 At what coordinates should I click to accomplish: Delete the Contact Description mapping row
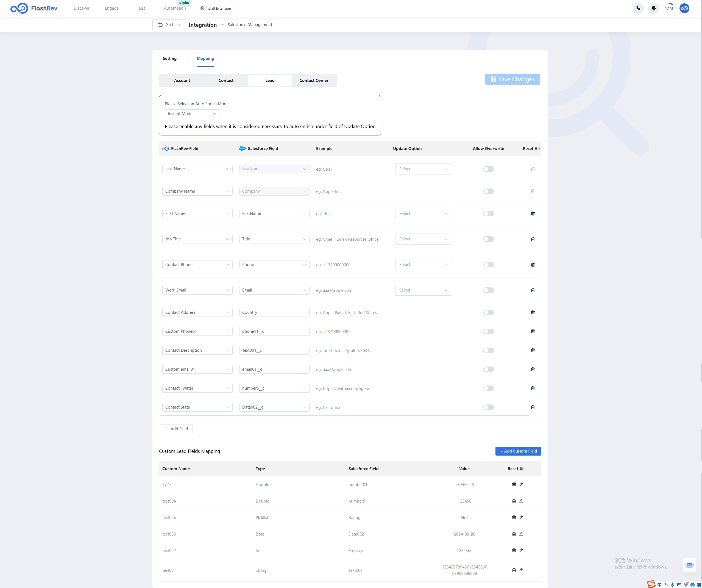533,351
